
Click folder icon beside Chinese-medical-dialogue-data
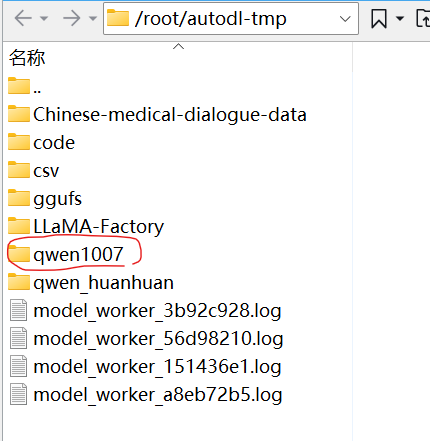[19, 114]
